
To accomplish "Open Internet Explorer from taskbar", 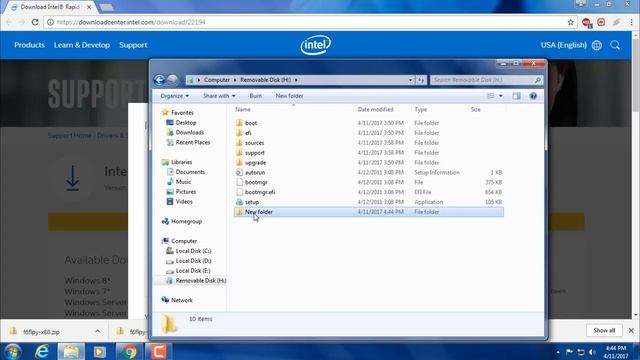I will coord(42,351).
